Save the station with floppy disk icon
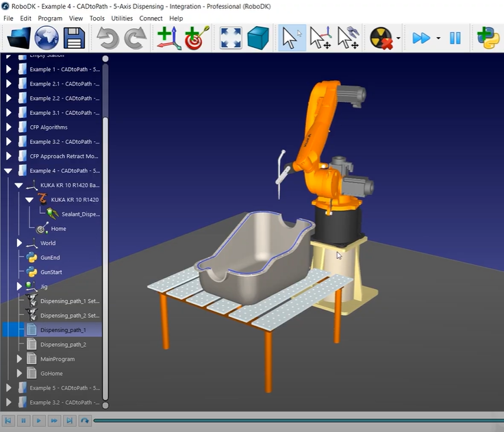Screen dimensions: 504x432 point(73,38)
